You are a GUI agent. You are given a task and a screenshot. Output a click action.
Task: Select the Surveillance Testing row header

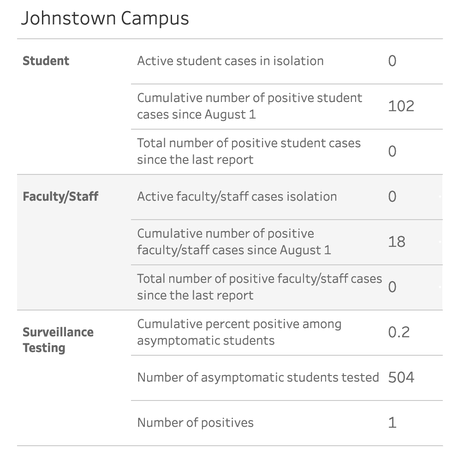[x=58, y=340]
